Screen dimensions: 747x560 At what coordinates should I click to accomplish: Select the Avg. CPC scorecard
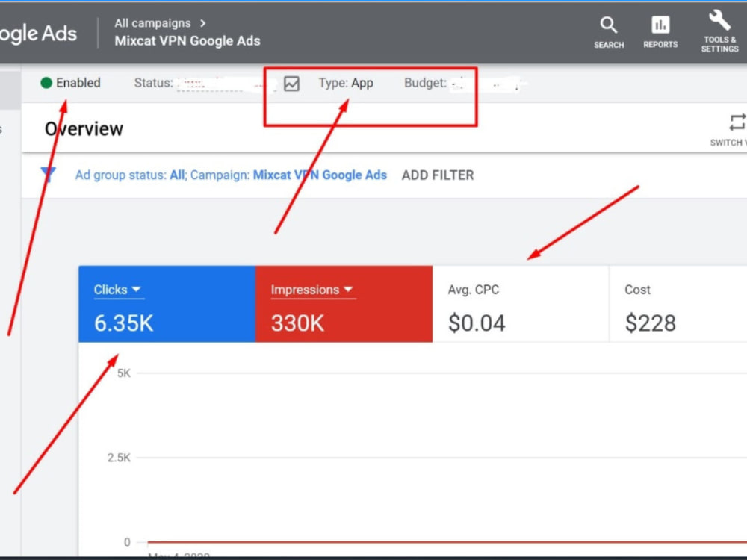click(x=521, y=304)
